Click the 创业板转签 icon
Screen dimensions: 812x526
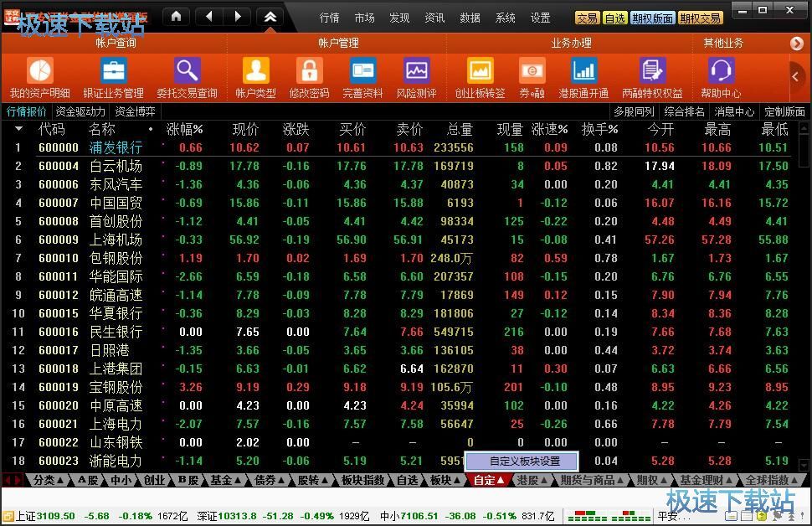(x=480, y=71)
